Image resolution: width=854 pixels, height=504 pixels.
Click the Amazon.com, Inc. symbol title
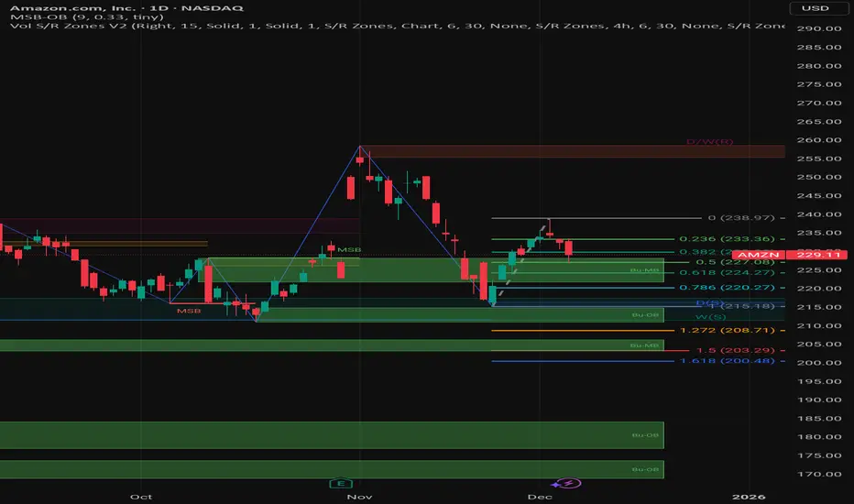[73, 7]
